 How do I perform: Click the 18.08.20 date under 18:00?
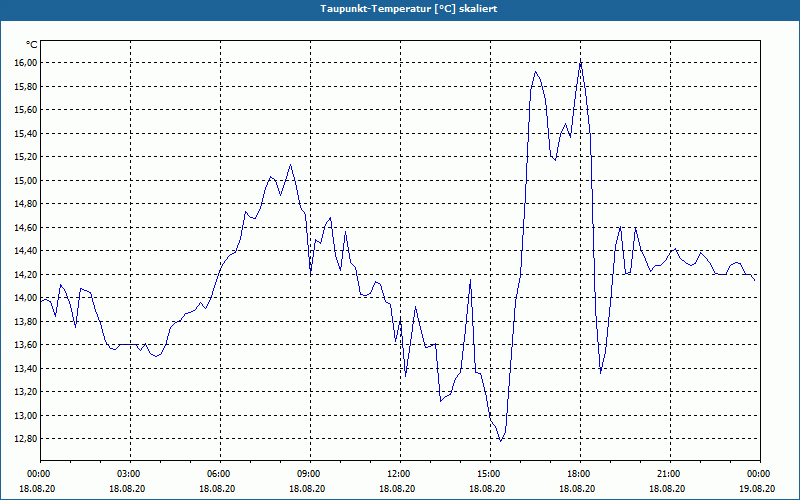(x=578, y=488)
